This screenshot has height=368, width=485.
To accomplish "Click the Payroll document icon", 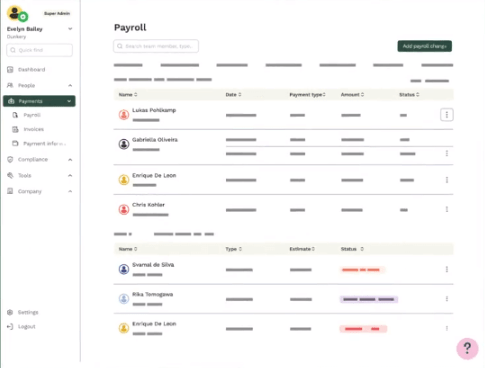I will (15, 115).
